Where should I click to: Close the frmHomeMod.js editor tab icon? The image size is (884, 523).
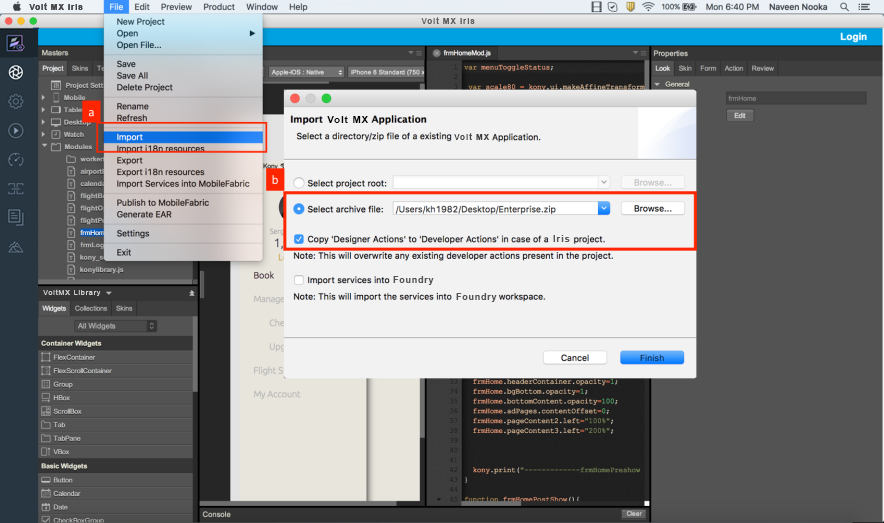[436, 53]
